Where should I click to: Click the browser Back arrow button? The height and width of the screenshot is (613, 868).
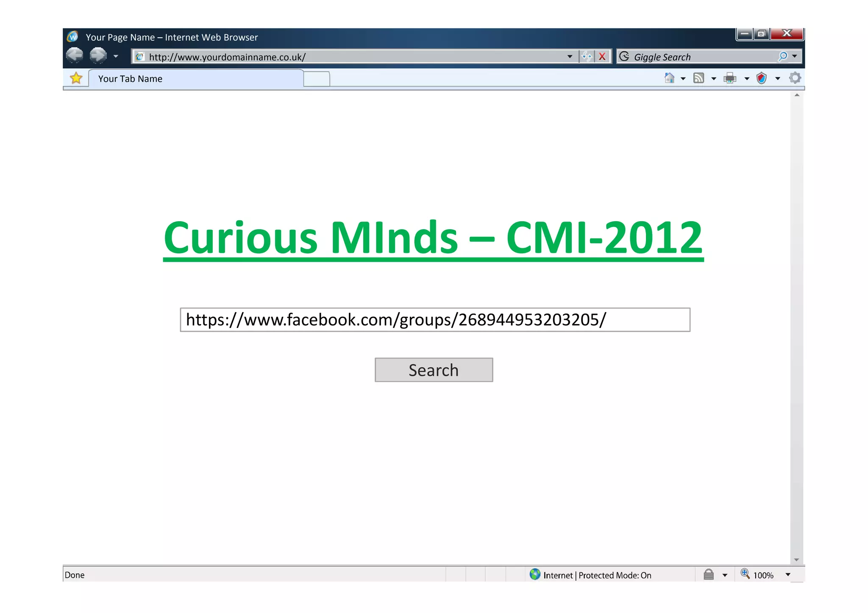[x=75, y=55]
